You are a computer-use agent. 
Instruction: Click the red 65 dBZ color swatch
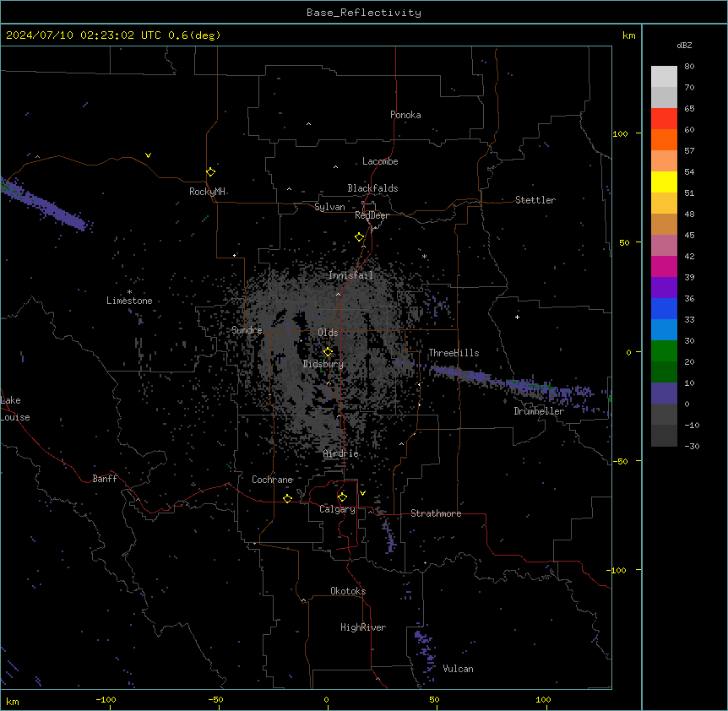[664, 118]
